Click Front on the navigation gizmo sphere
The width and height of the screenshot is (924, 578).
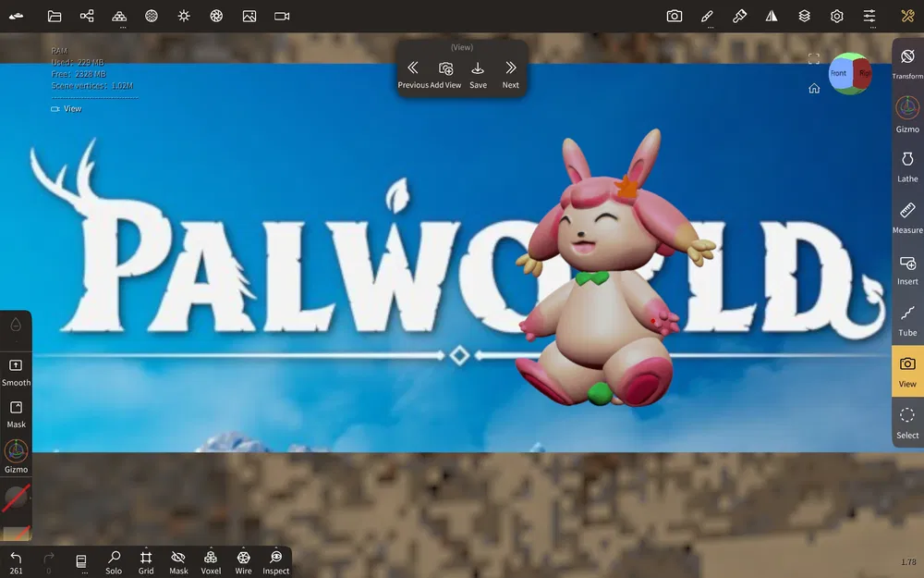pos(839,73)
